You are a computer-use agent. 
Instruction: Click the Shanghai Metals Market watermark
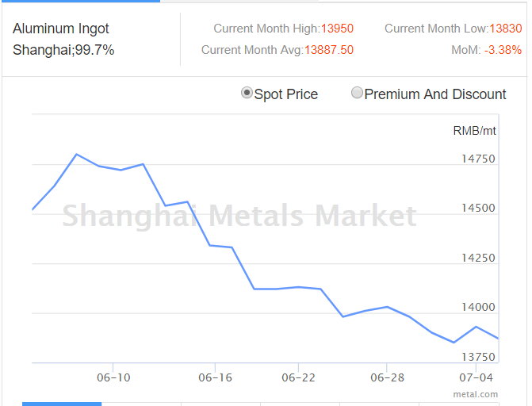[x=239, y=216]
